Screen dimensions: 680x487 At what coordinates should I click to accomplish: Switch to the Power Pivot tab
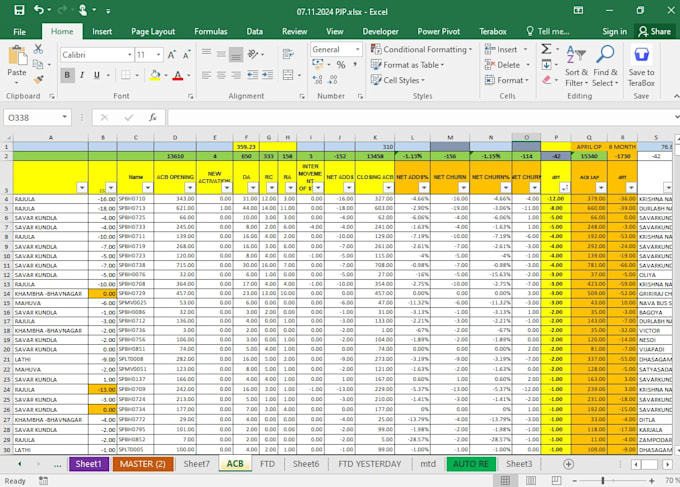438,32
